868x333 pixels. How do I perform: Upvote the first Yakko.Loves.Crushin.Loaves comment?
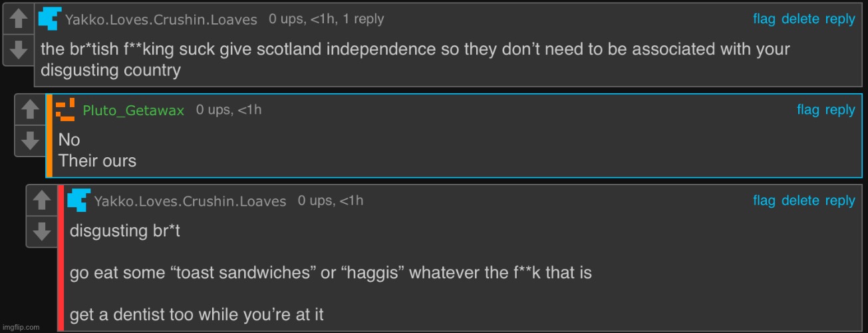[19, 19]
